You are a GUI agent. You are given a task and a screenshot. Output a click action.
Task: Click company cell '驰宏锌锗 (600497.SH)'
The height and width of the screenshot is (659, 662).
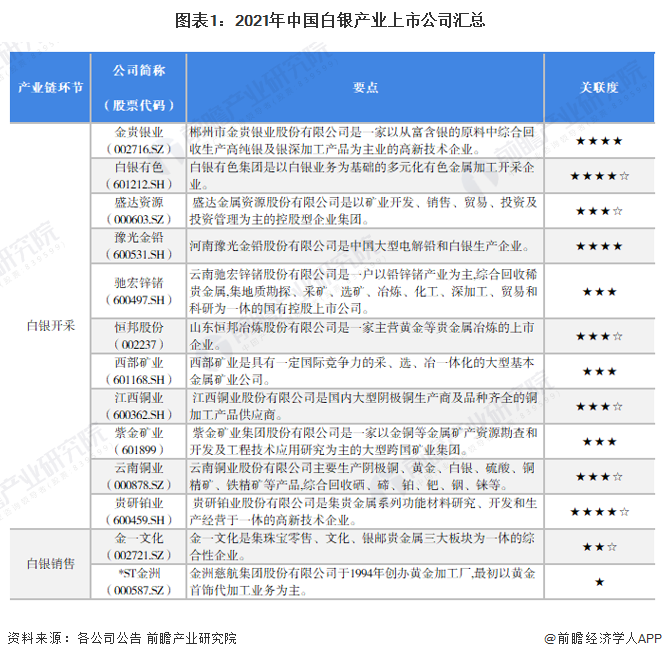coord(138,291)
